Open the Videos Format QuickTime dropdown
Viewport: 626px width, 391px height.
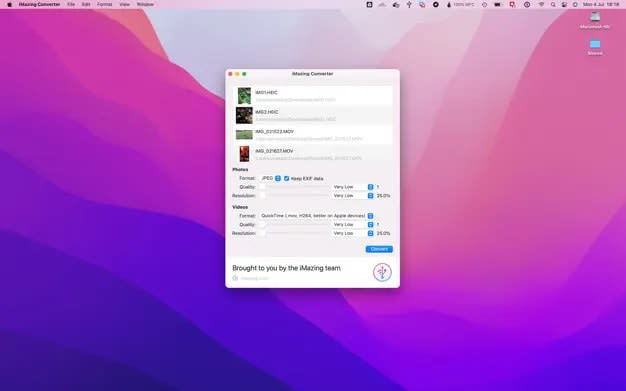pos(316,216)
